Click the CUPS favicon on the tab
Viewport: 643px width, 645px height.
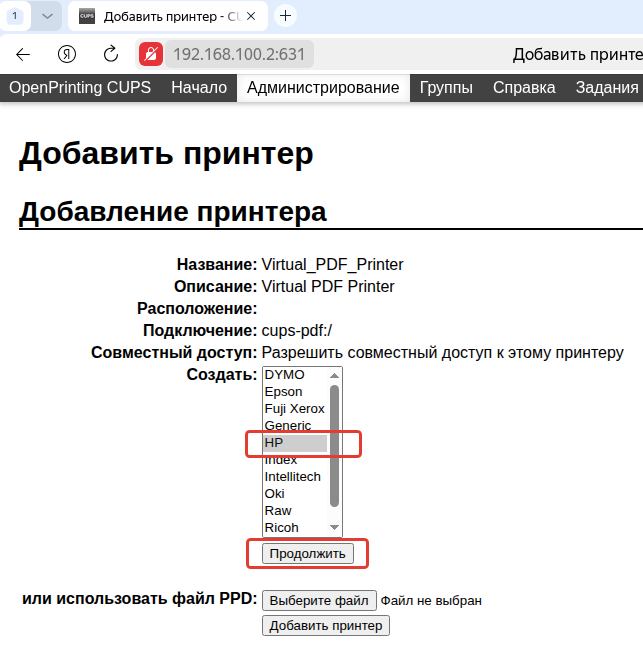[x=87, y=16]
